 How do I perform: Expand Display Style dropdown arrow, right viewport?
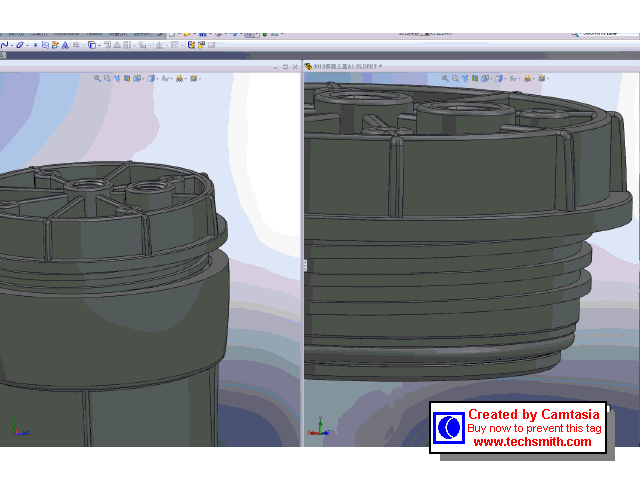click(505, 79)
